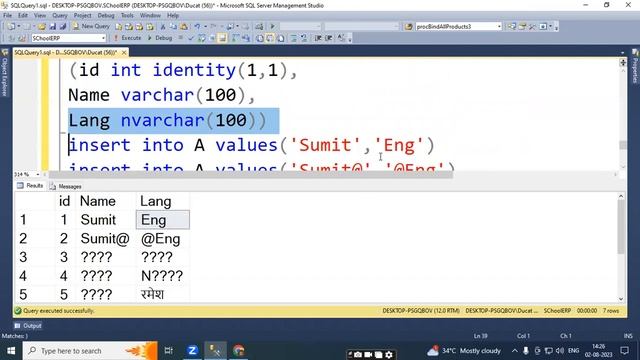Click the editor vertical scrollbar thumb

623,145
